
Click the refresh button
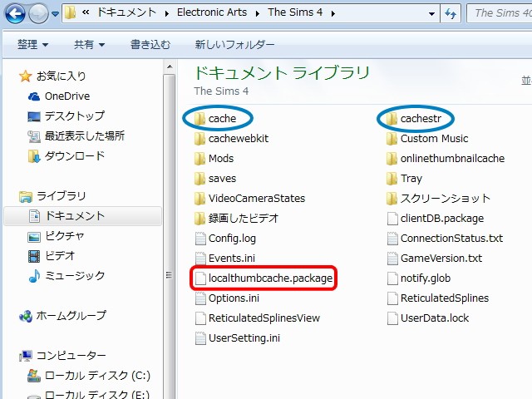pyautogui.click(x=451, y=13)
